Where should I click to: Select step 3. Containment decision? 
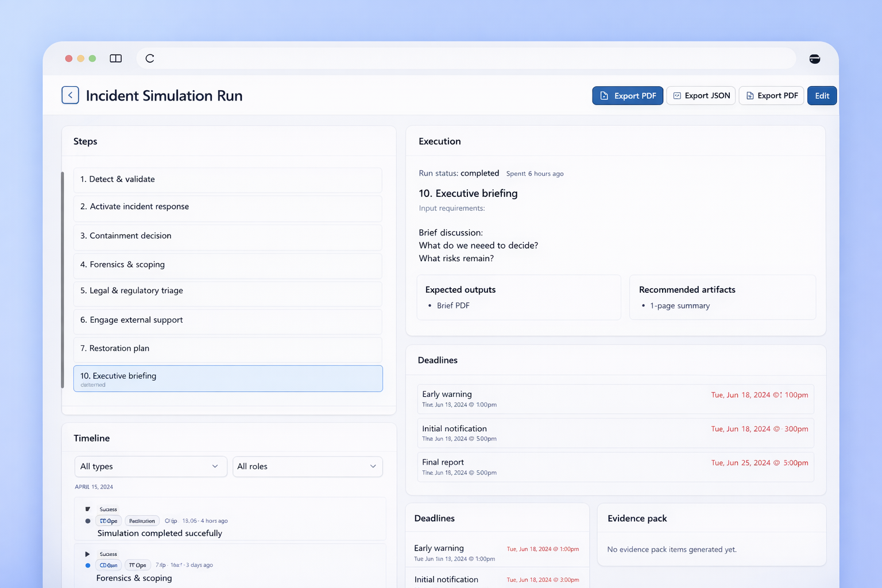[x=228, y=236]
